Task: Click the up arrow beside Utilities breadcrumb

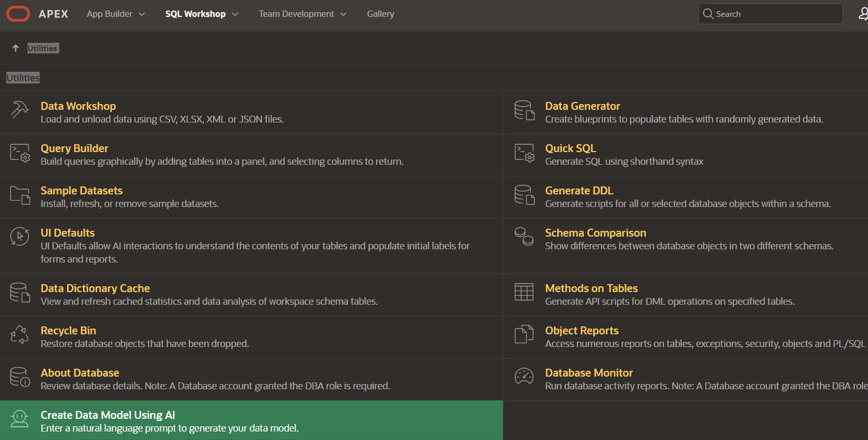Action: click(16, 48)
